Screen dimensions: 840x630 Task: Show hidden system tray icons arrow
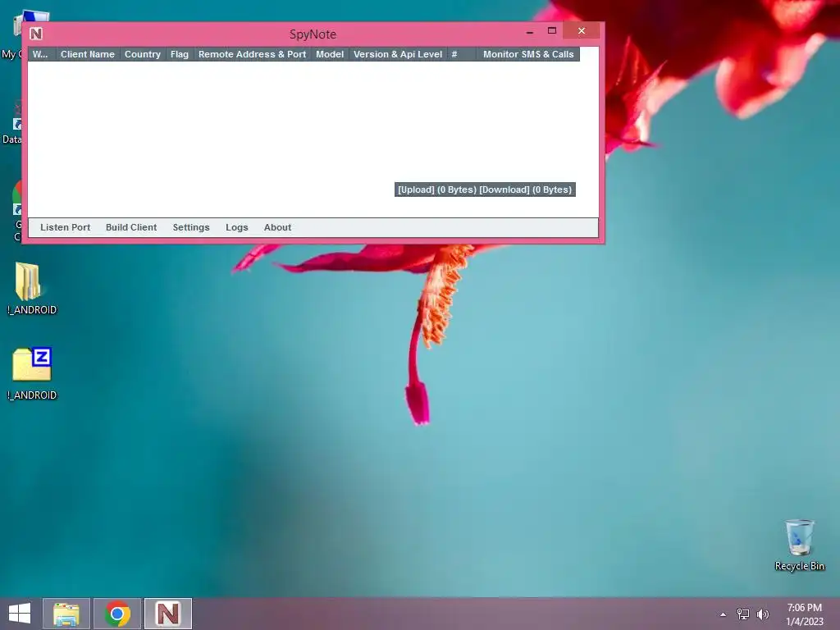(724, 614)
